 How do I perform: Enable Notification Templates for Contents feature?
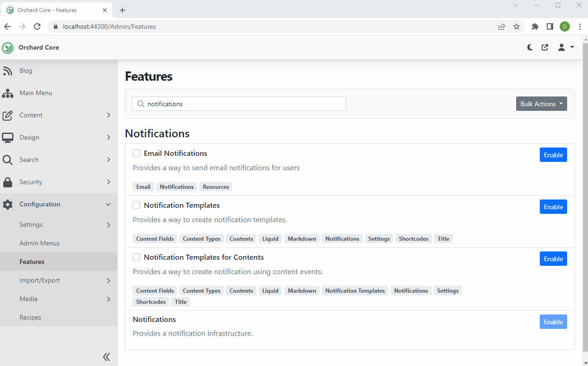[x=553, y=259]
